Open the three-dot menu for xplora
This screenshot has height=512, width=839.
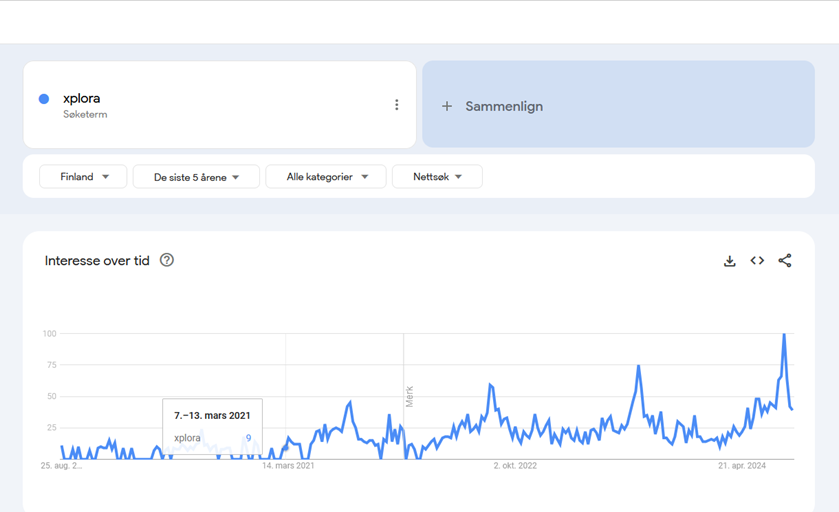tap(396, 105)
